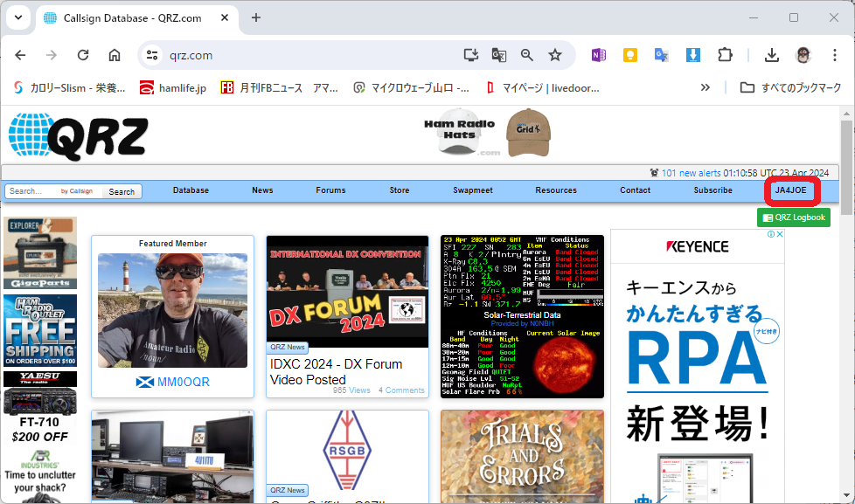Open the DX Forum 2024 article image

347,292
